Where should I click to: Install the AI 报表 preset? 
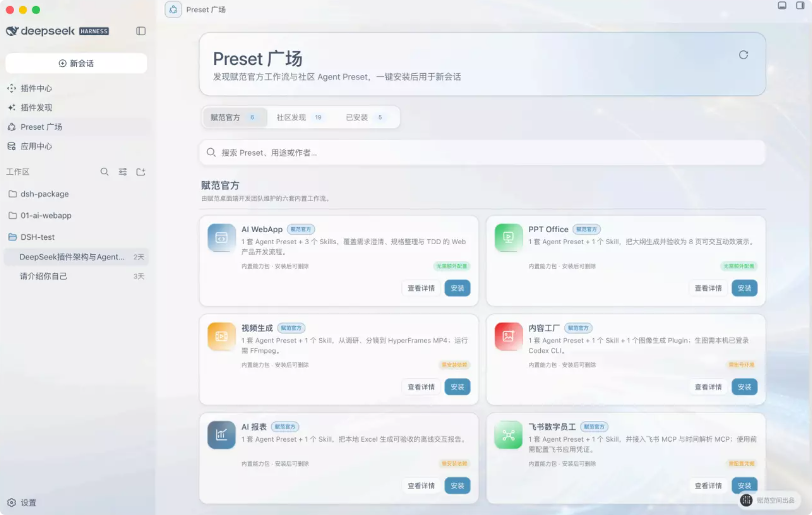coord(457,486)
